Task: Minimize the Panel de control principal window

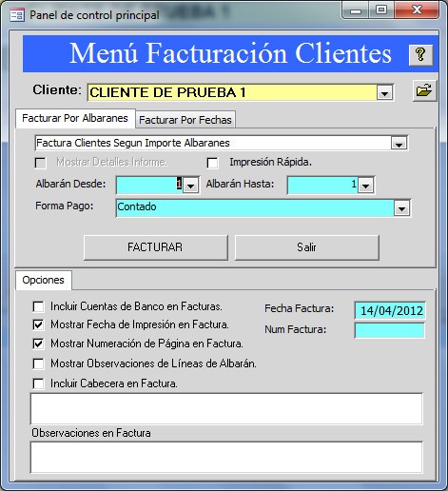Action: click(356, 11)
